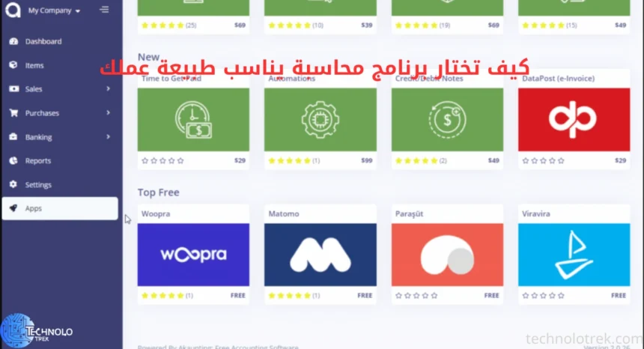Select the Viravira app tile

pyautogui.click(x=574, y=255)
